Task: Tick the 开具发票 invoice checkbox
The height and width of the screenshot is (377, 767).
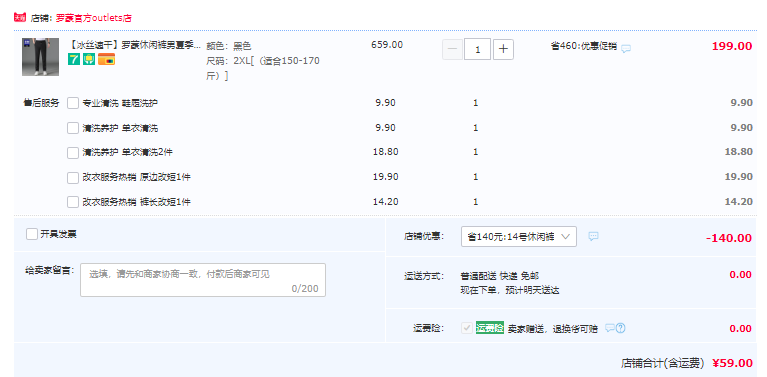Action: tap(32, 234)
